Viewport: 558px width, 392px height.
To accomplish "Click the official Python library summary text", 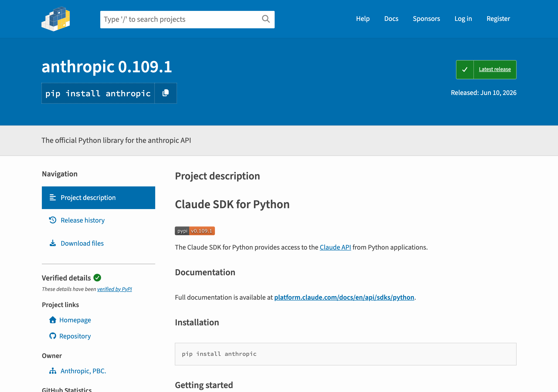I will pos(116,140).
